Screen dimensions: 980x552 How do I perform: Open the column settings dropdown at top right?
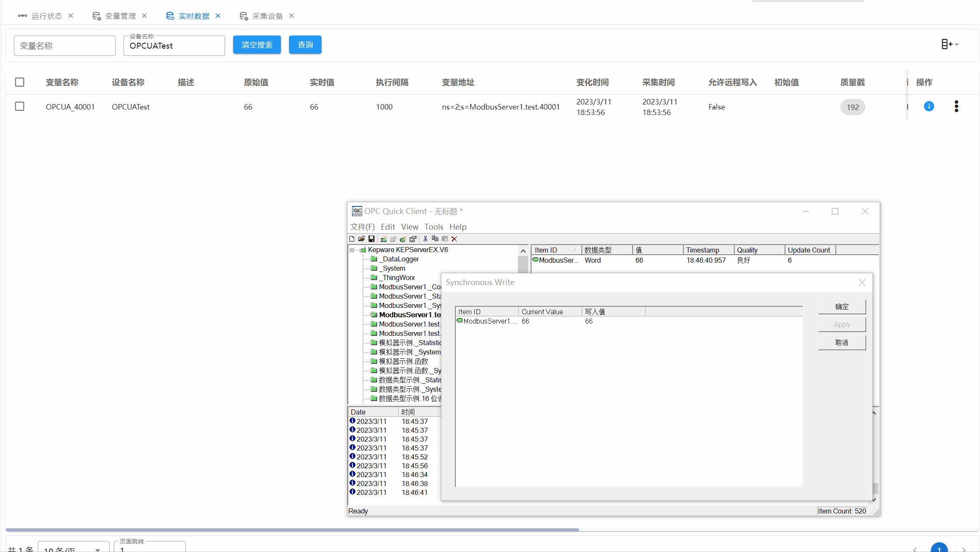pos(950,44)
